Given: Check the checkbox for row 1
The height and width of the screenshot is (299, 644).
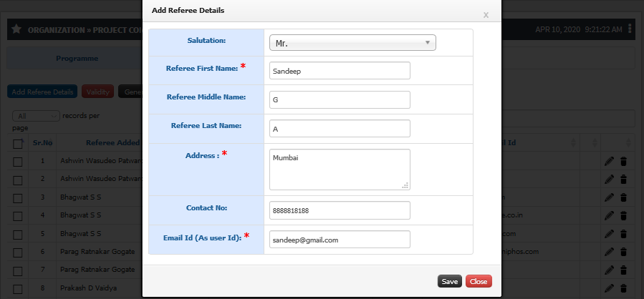Looking at the screenshot, I should 18,162.
